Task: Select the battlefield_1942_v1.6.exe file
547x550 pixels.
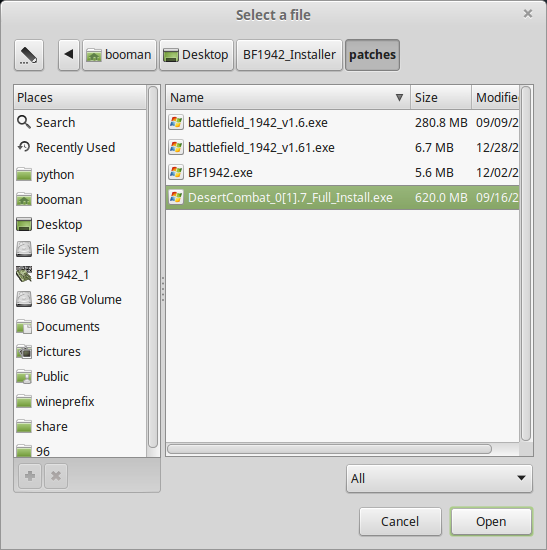Action: point(342,122)
